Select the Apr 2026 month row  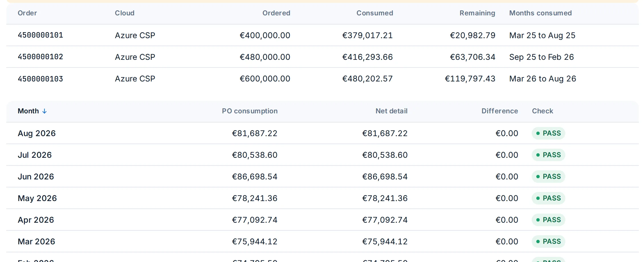(x=323, y=220)
